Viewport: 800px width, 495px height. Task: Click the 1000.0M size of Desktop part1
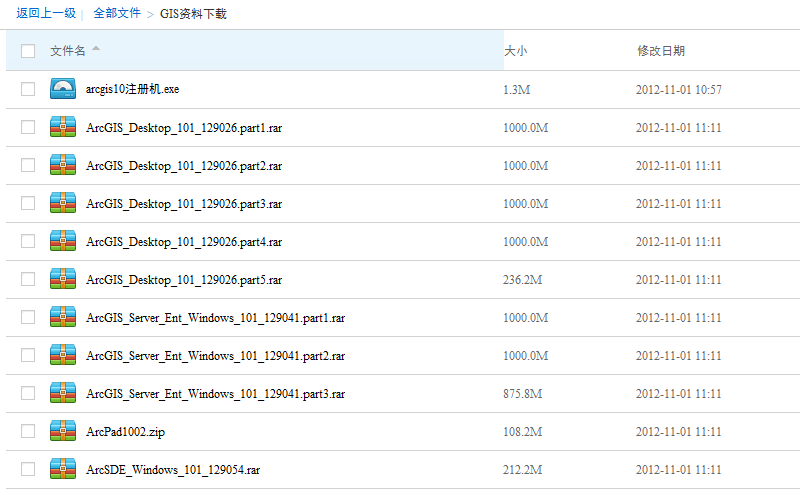(x=526, y=128)
